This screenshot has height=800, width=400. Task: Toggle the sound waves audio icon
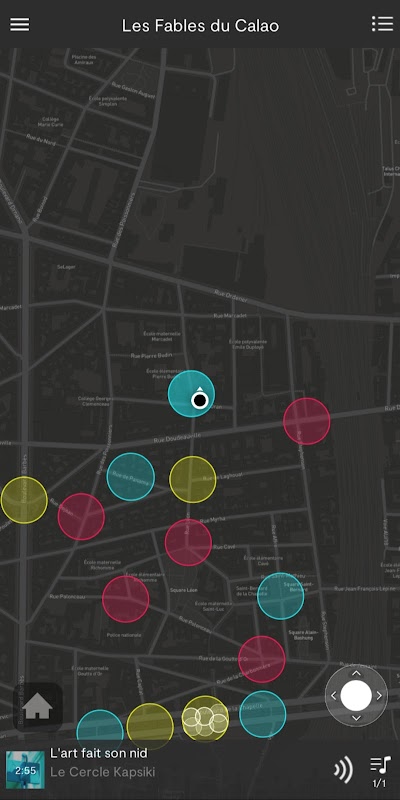343,770
